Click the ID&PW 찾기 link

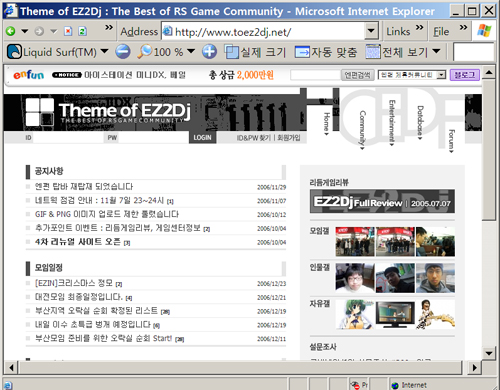point(254,138)
